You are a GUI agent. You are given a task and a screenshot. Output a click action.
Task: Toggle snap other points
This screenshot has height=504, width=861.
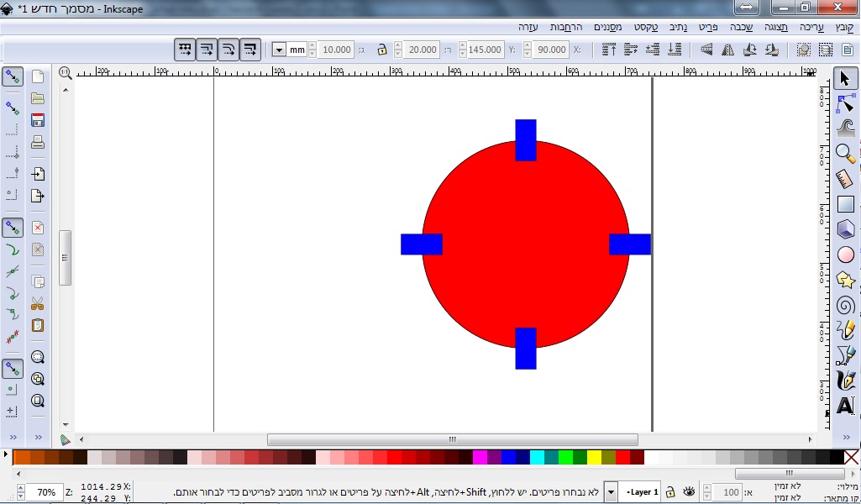(x=12, y=369)
